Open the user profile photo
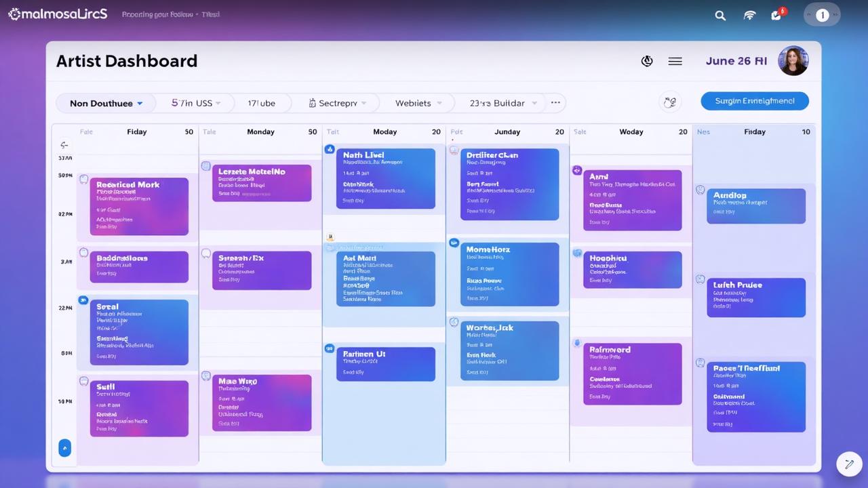 point(793,61)
